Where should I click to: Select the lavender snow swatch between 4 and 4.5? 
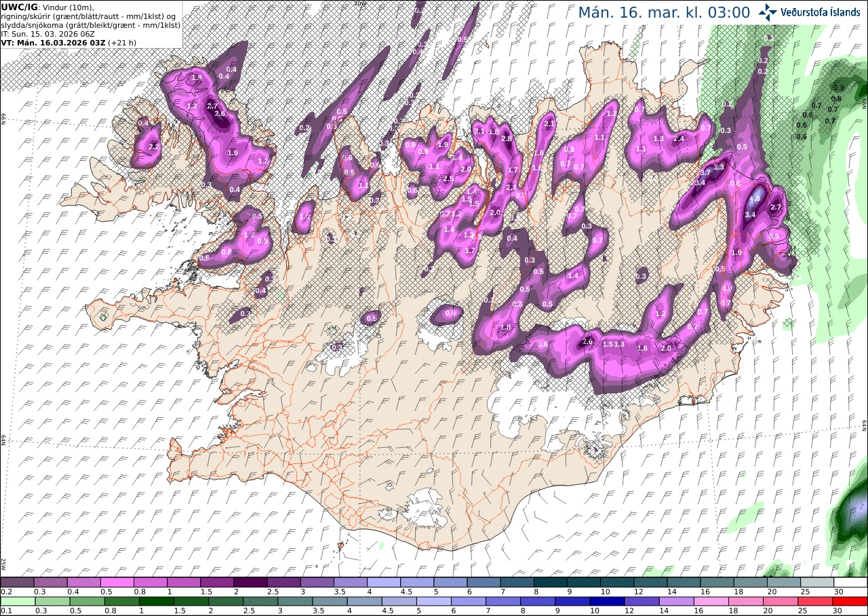tap(384, 582)
